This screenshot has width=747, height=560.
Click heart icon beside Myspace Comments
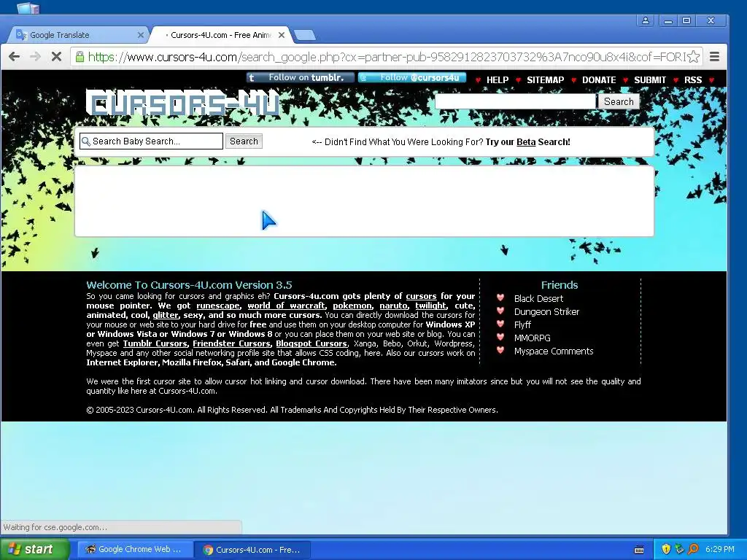coord(500,350)
